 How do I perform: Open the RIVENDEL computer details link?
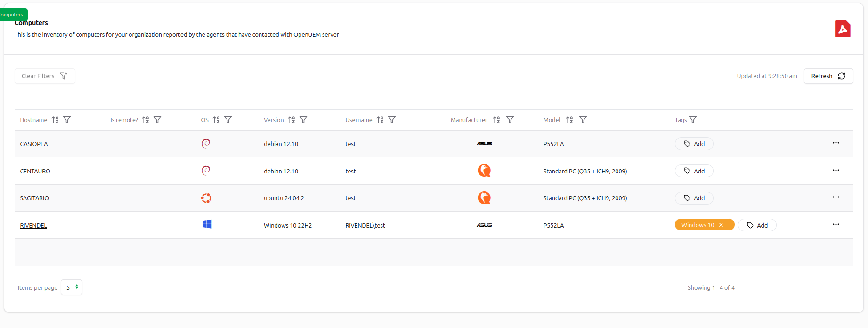coord(33,225)
